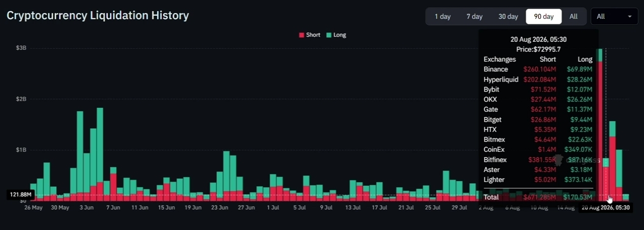Viewport: 644px width, 230px height.
Task: Click the 5 Jul date label
Action: point(300,208)
